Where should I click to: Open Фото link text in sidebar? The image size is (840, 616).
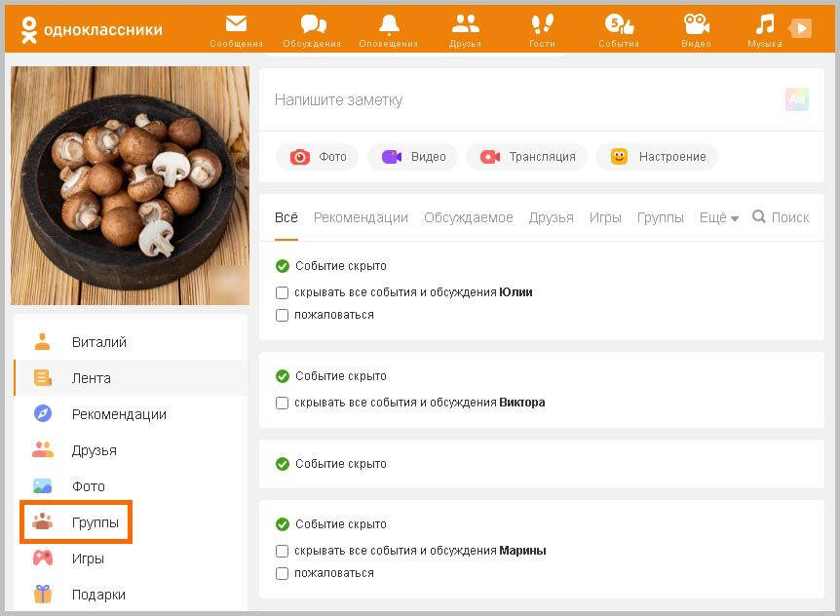[89, 486]
